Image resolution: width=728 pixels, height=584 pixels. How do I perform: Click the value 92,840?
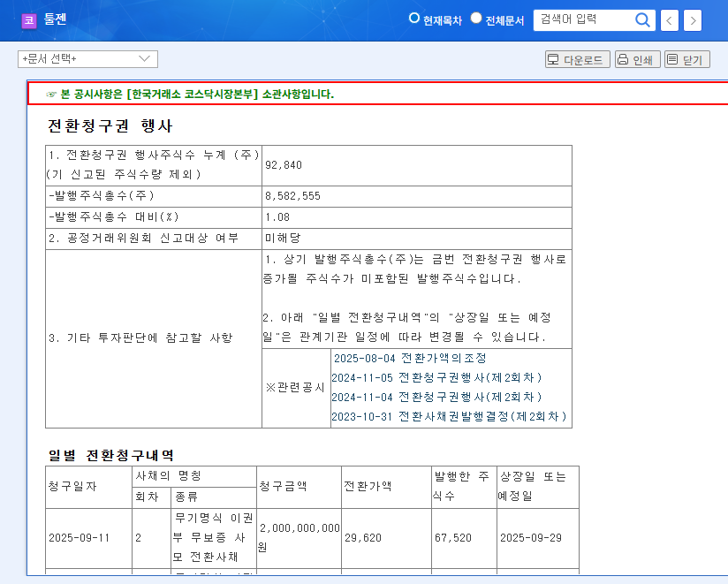click(284, 165)
